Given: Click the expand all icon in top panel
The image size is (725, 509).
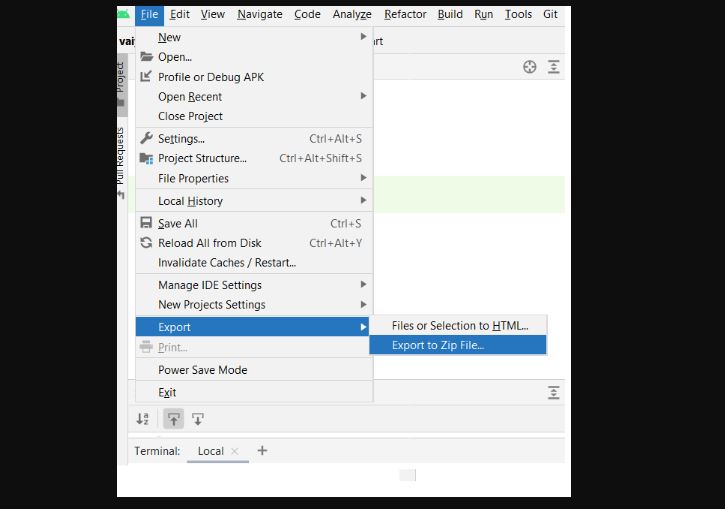Looking at the screenshot, I should tap(553, 67).
